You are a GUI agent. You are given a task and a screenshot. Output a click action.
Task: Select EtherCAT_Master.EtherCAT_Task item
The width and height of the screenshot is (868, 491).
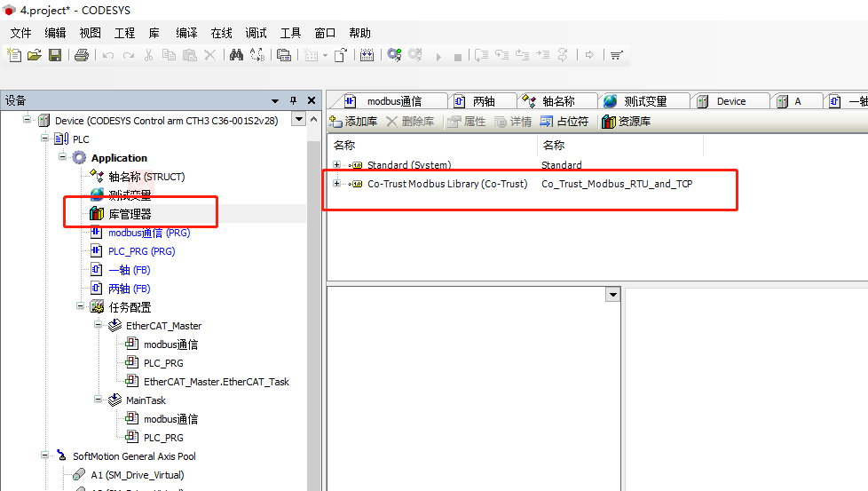(217, 382)
